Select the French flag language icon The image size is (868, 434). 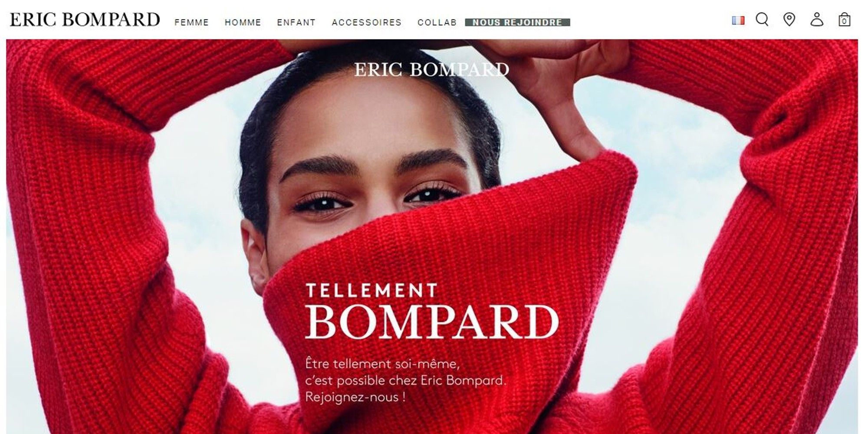tap(738, 20)
